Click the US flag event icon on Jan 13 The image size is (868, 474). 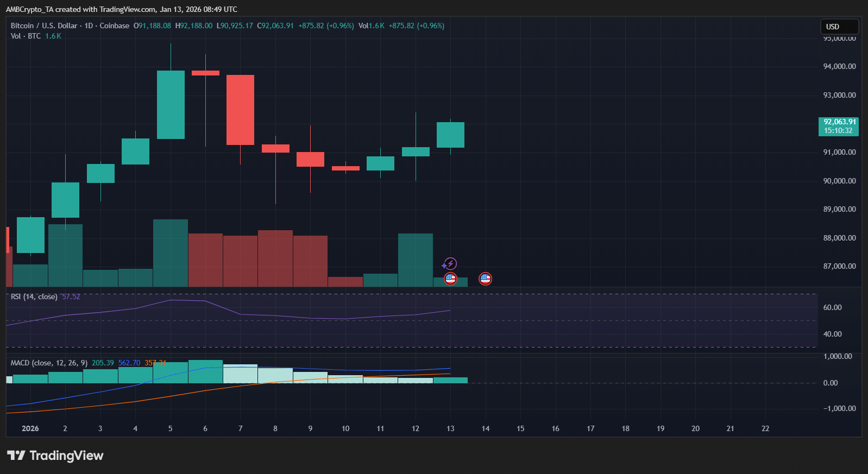tap(450, 279)
